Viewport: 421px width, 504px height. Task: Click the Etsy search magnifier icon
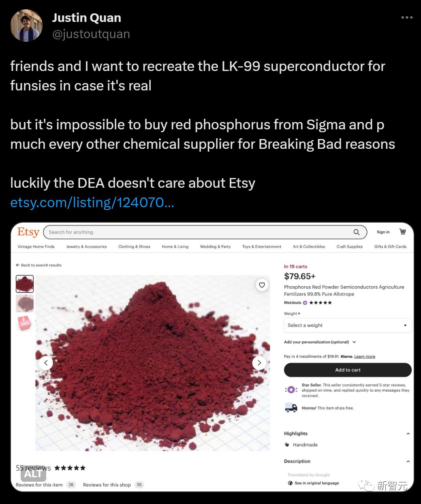click(x=357, y=232)
